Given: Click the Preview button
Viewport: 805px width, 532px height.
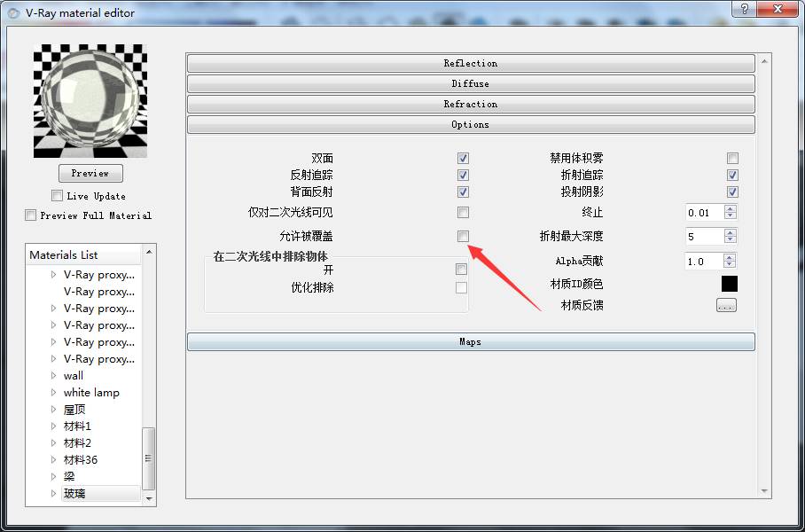Looking at the screenshot, I should (90, 173).
